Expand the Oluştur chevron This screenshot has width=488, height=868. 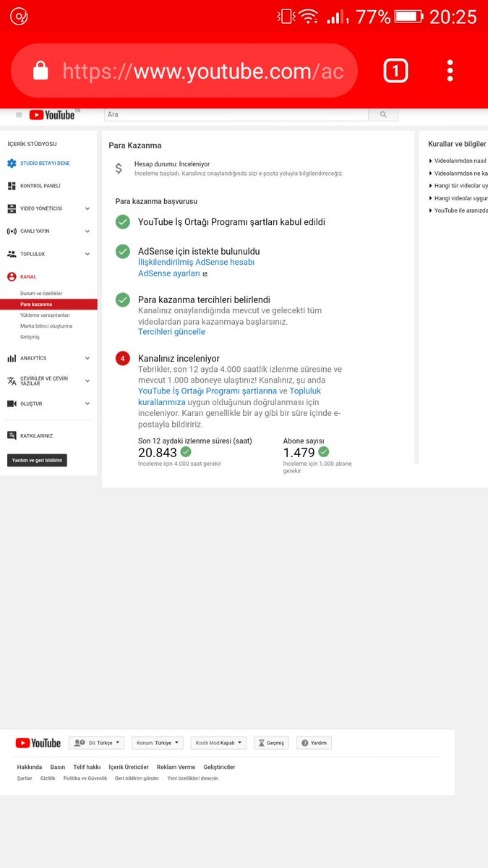point(87,404)
